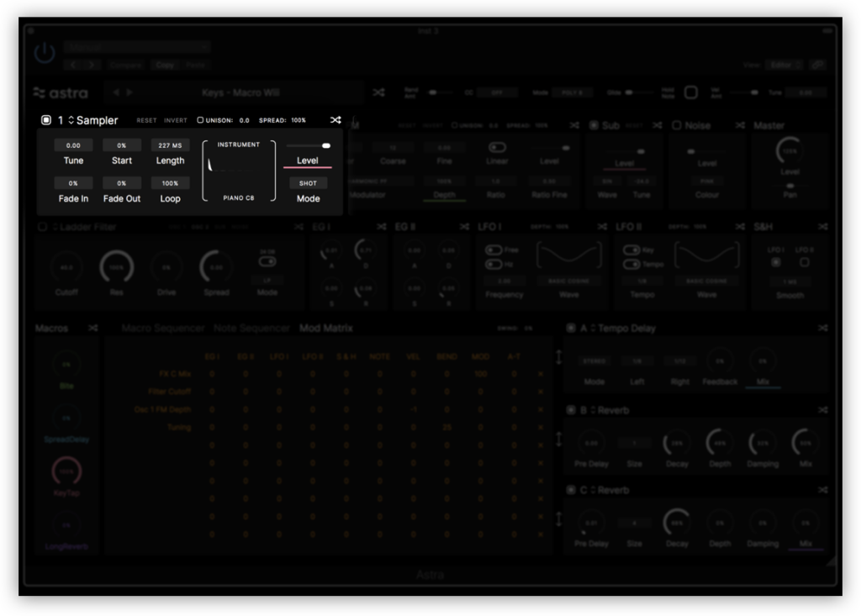Screen dimensions: 861x616
Task: Click the Sampler enable square icon
Action: pyautogui.click(x=46, y=120)
